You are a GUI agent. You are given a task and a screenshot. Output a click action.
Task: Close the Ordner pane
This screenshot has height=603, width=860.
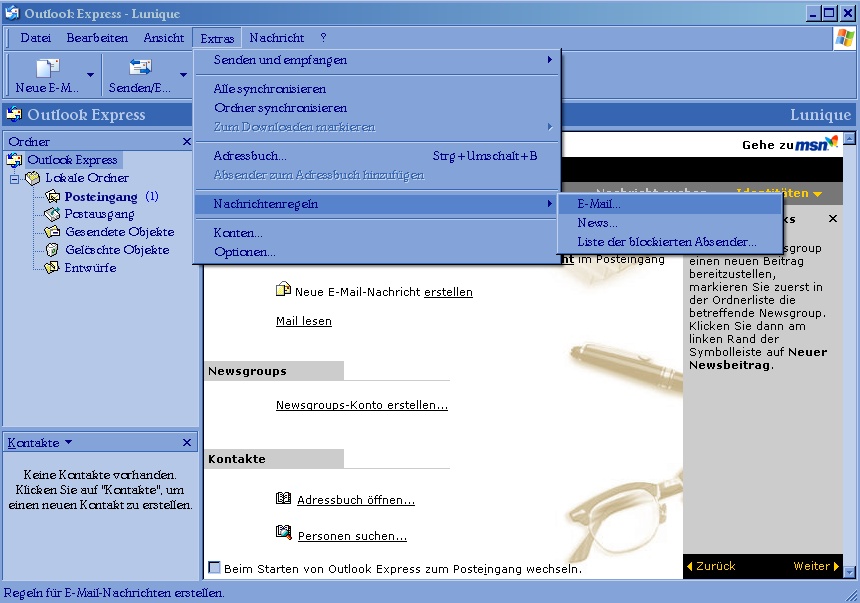pos(186,142)
